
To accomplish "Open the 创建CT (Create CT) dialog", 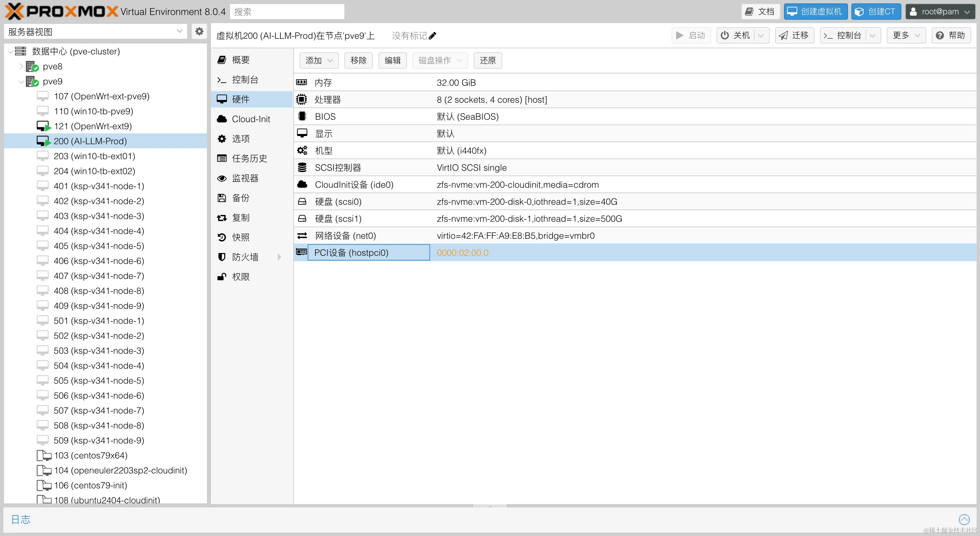I will pos(876,12).
